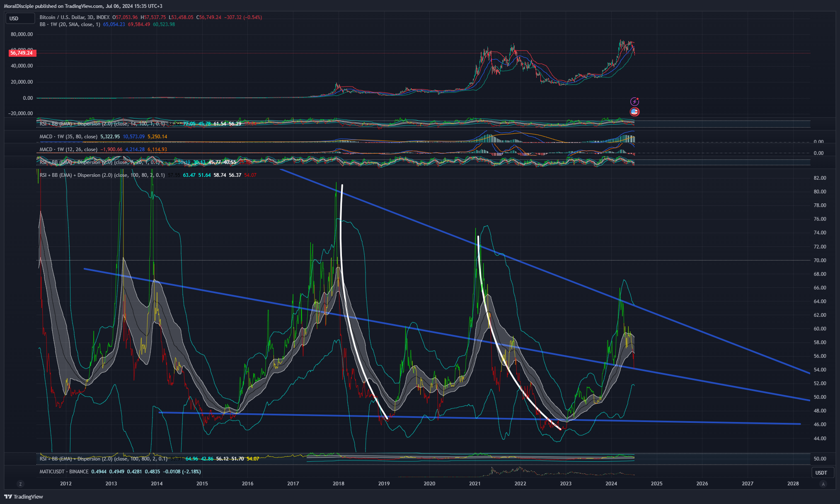Viewport: 840px width, 504px height.
Task: Click the MACD value 5,322.95
Action: [110, 137]
